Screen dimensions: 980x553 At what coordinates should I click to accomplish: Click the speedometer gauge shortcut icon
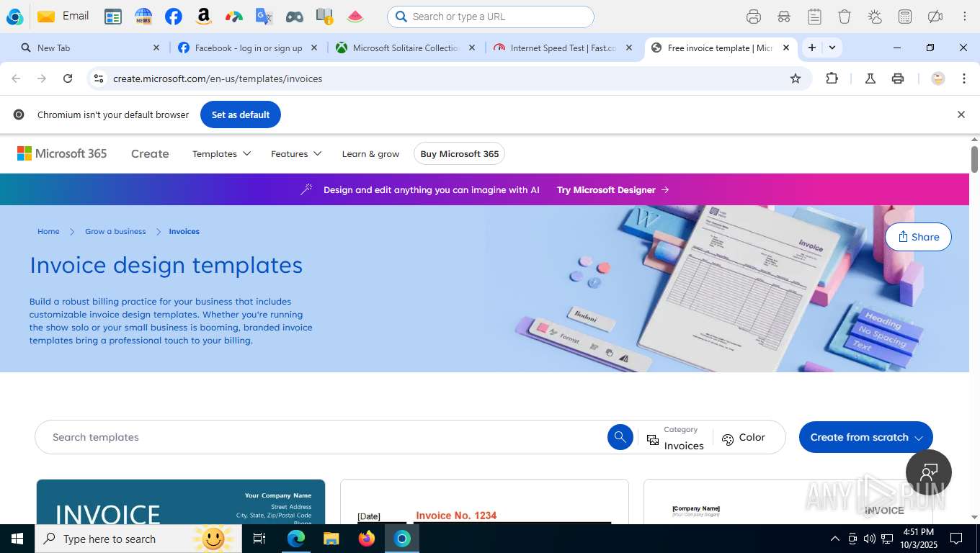(x=234, y=17)
